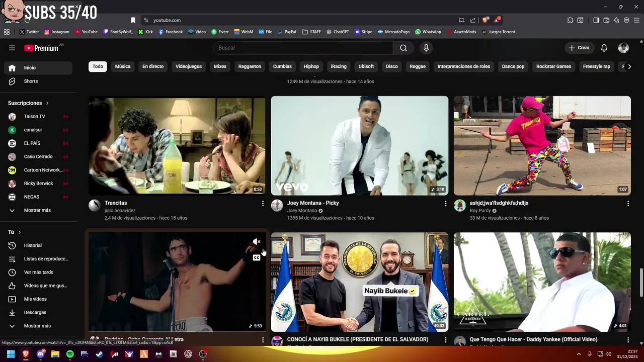This screenshot has height=362, width=644.
Task: Click the Buscar search input field
Action: click(x=303, y=48)
